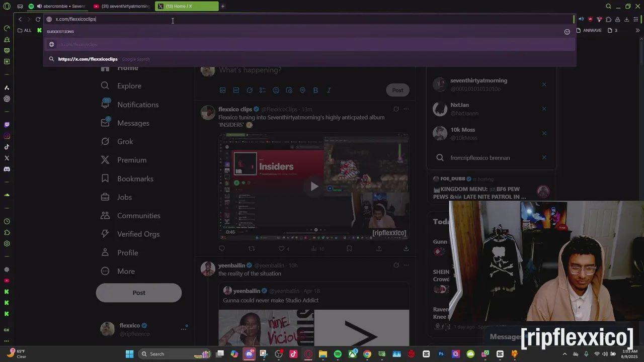644x362 pixels.
Task: Open browser tab search magnifier
Action: (608, 7)
